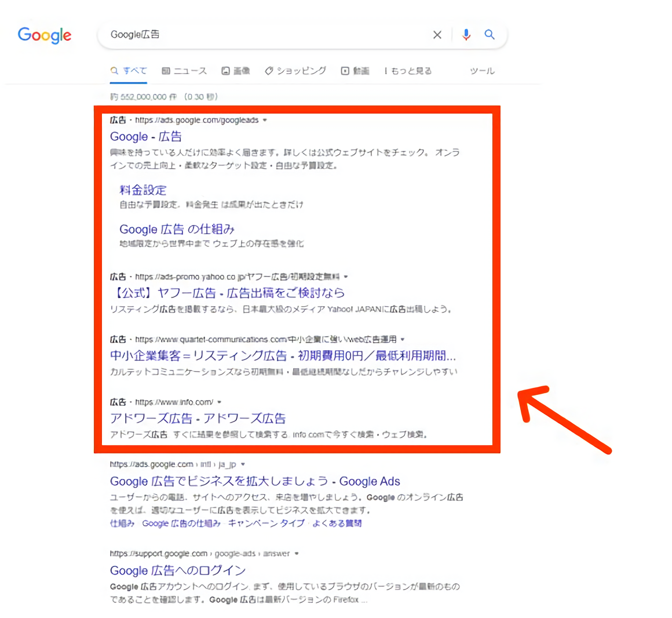The image size is (672, 618).
Task: Click the 料金設定 sitelink
Action: [143, 190]
